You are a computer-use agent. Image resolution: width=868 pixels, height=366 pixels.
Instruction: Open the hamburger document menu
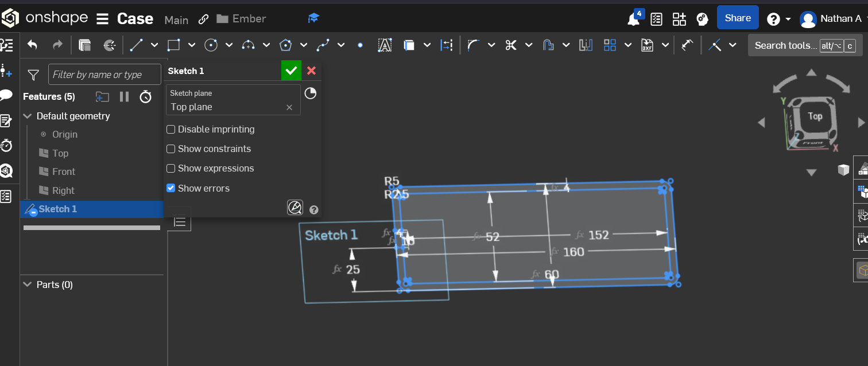(x=102, y=19)
